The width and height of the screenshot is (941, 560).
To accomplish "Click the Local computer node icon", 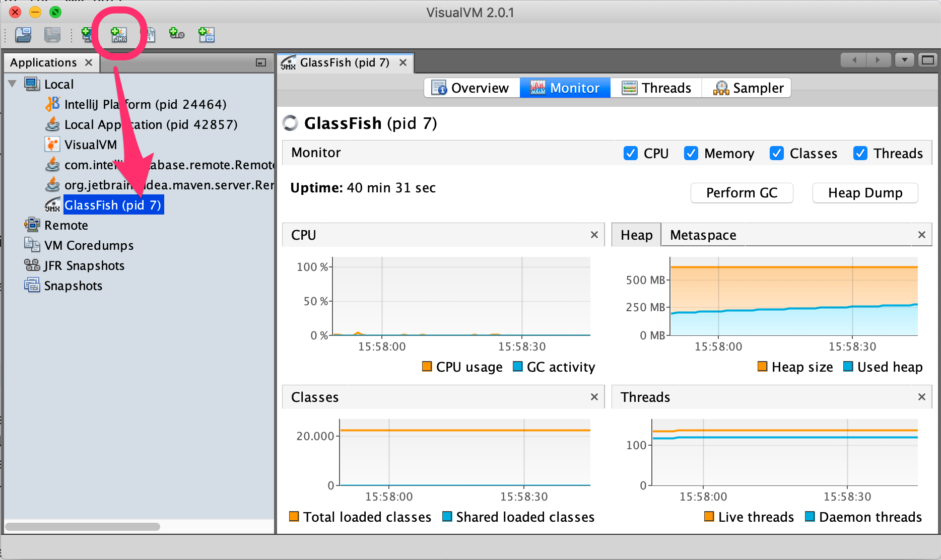I will tap(32, 84).
